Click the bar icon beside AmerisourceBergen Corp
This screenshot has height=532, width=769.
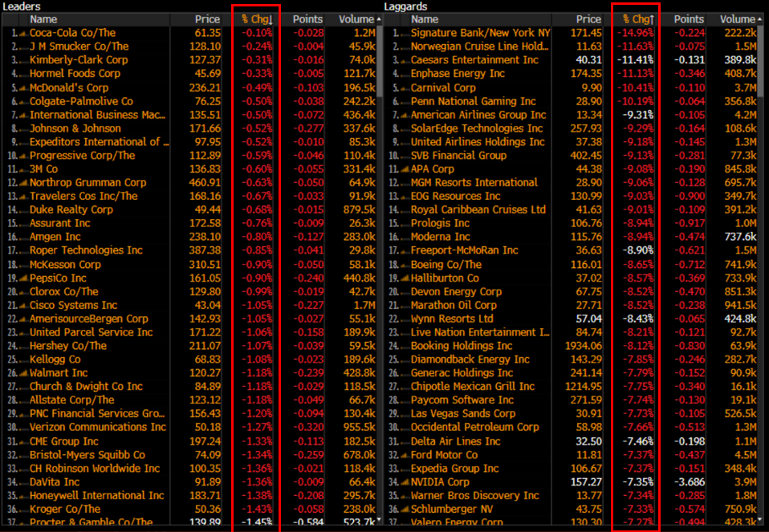click(x=23, y=319)
